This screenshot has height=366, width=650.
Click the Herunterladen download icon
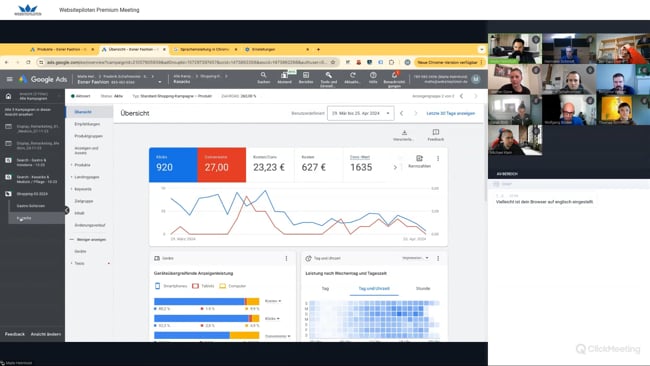[404, 135]
